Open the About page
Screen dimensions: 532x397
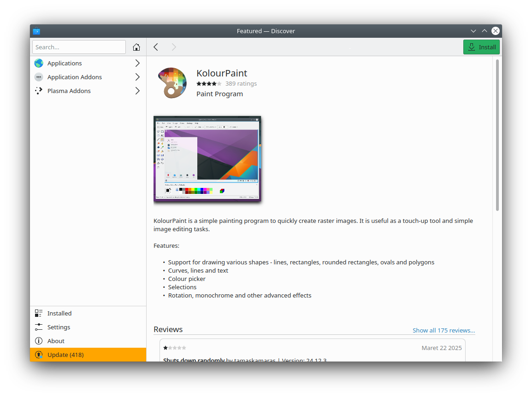88,341
